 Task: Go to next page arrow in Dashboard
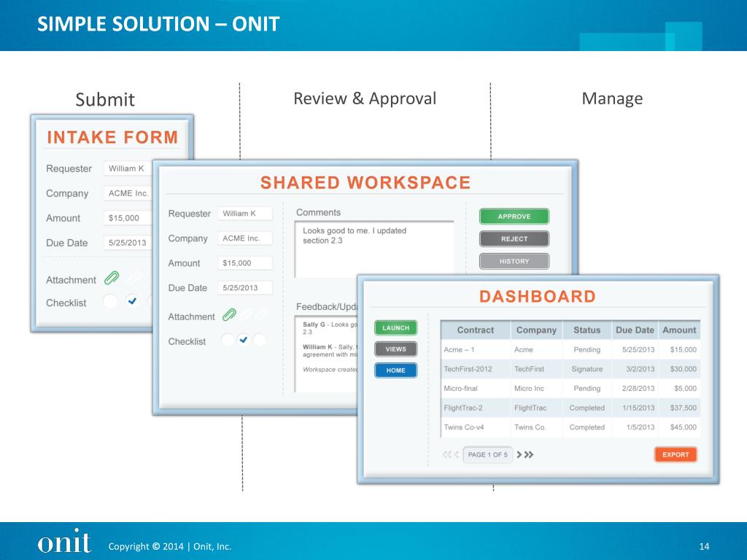point(519,455)
